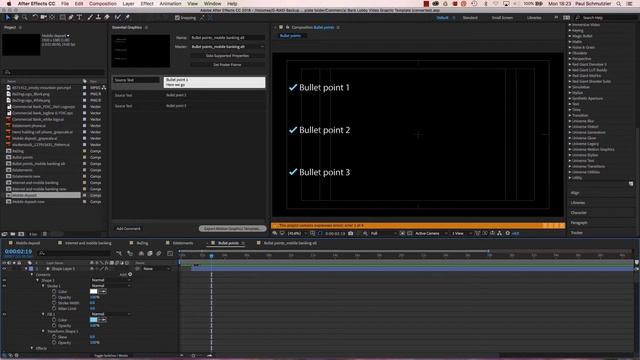640x360 pixels.
Task: Select the Rectangle shape tool
Action: pyautogui.click(x=62, y=17)
